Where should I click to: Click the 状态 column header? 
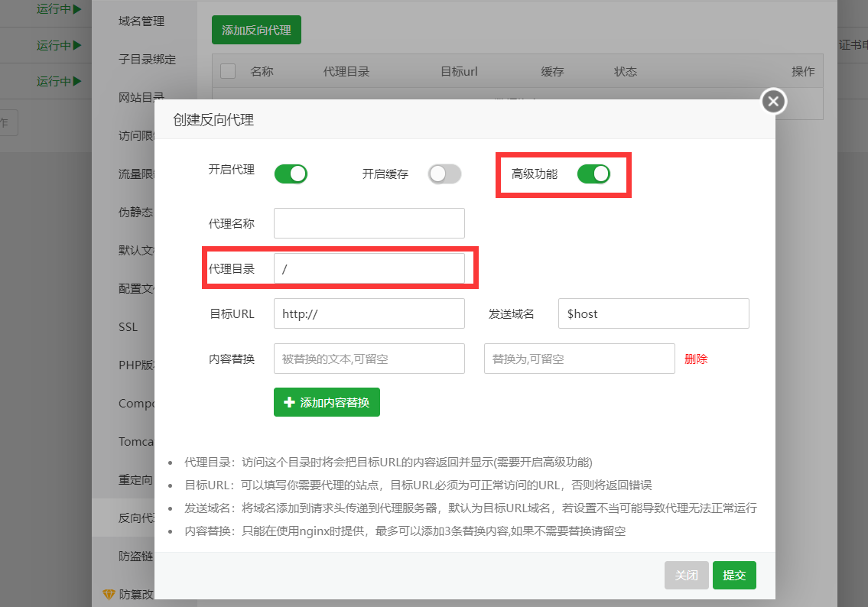pyautogui.click(x=625, y=71)
